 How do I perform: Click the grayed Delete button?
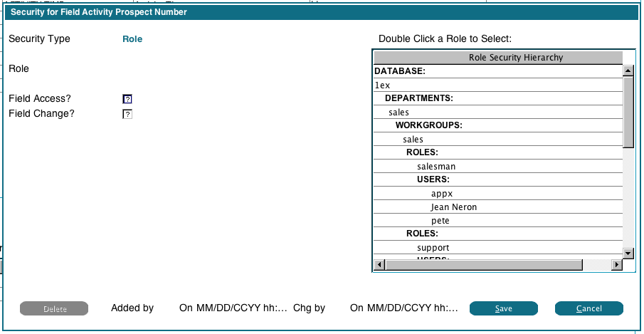54,308
